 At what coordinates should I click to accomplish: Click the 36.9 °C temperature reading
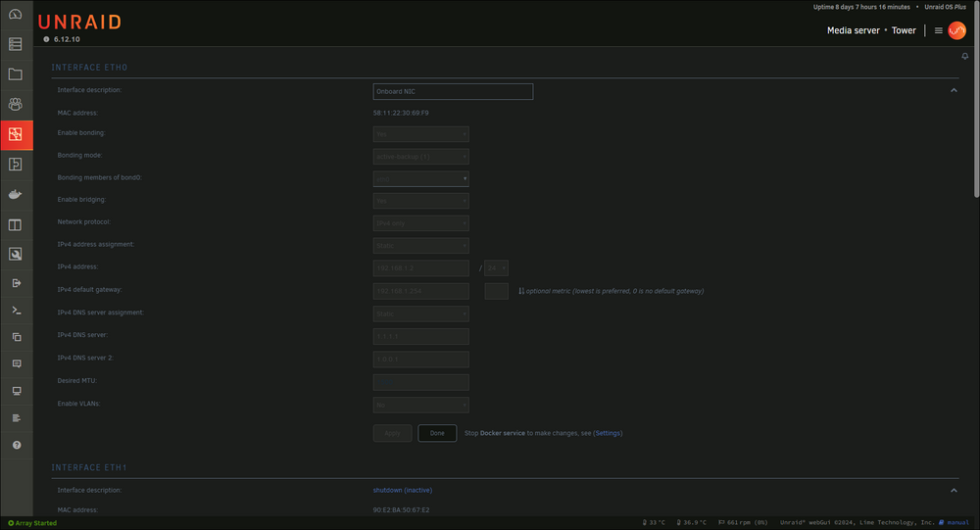(x=695, y=522)
